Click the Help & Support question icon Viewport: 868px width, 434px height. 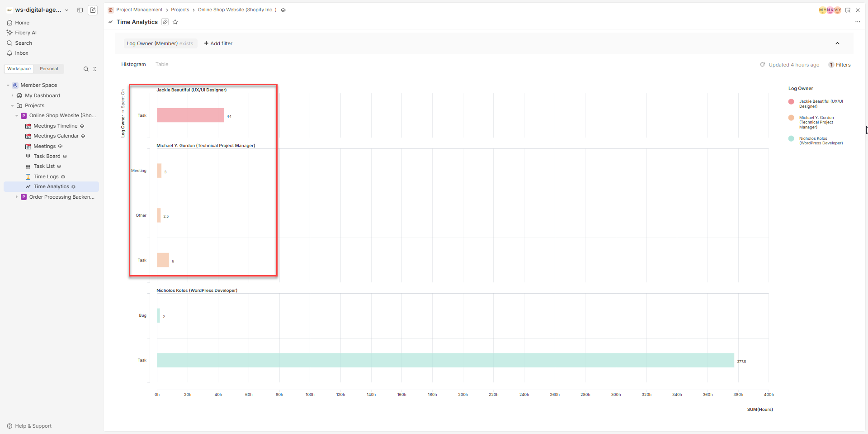coord(9,426)
